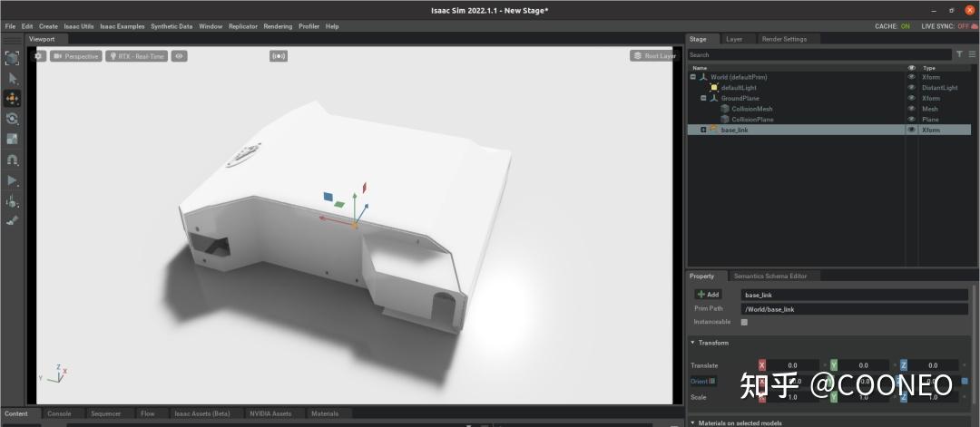Click the base_link name field

pyautogui.click(x=855, y=295)
